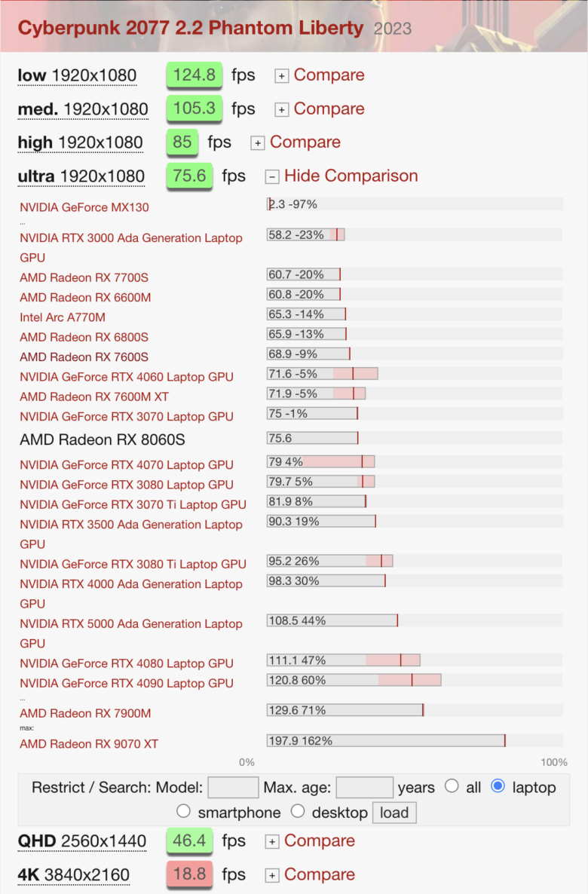Select the 'all' device radio button
This screenshot has height=894, width=588.
[x=452, y=786]
